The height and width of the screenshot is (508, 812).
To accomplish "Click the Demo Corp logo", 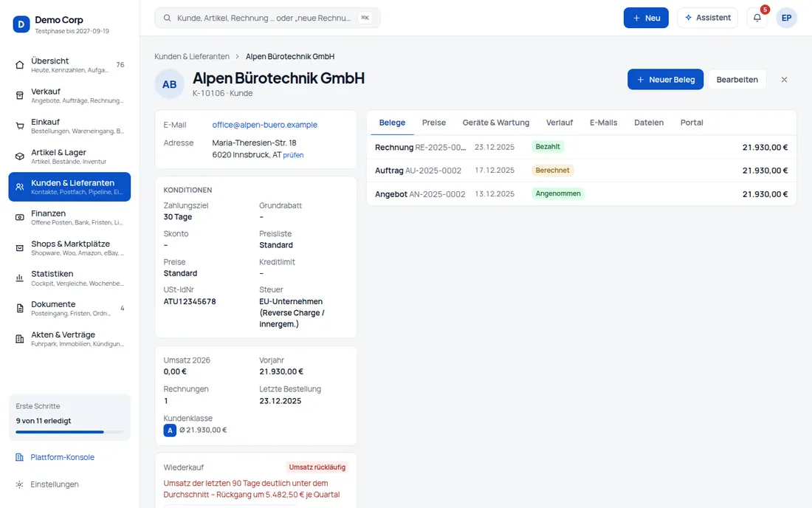I will point(21,24).
